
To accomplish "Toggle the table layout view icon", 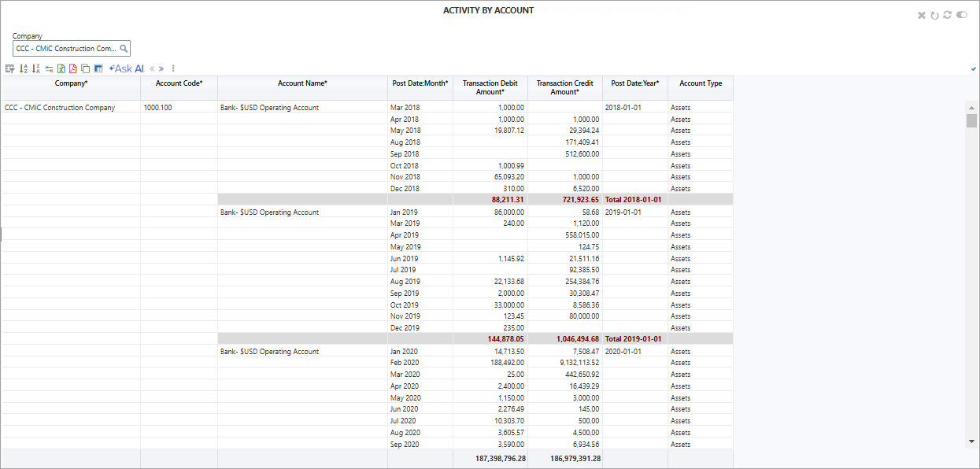I will coord(98,68).
